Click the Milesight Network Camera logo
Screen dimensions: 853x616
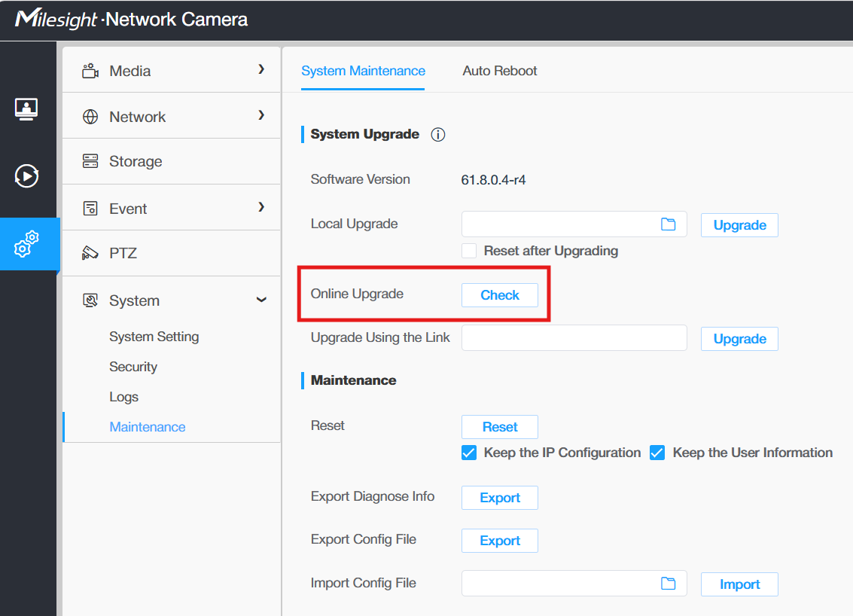[132, 19]
